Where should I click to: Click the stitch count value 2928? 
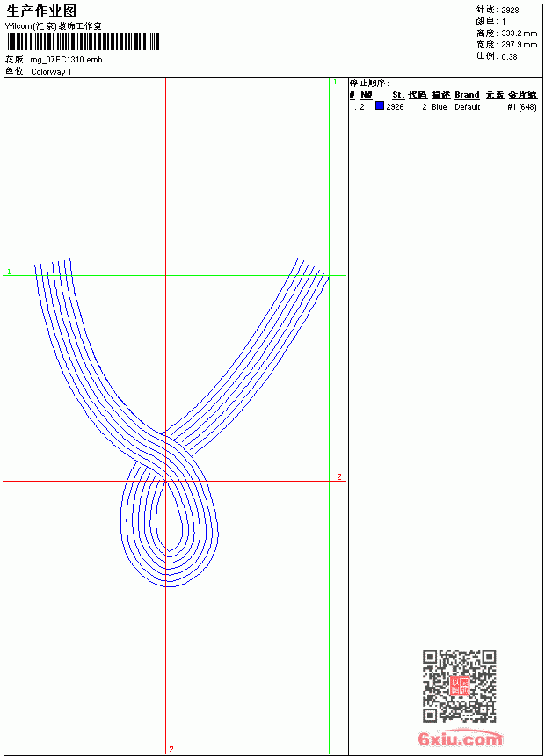510,11
